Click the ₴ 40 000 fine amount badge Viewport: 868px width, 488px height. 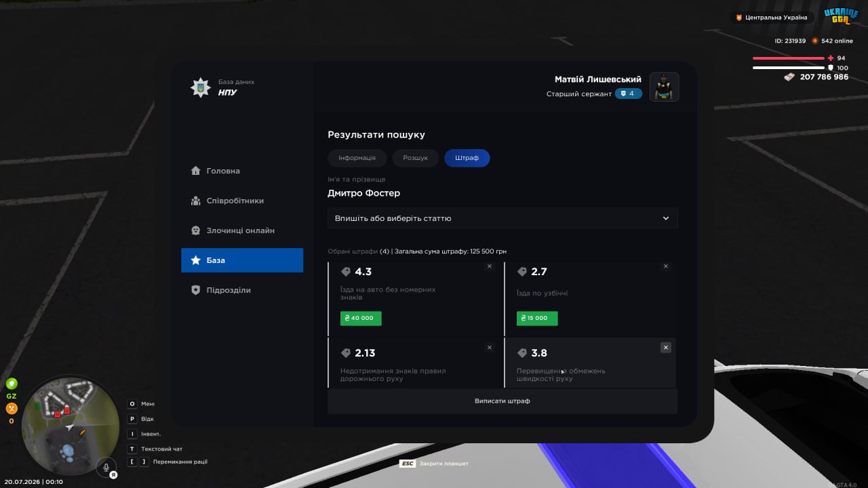point(361,318)
